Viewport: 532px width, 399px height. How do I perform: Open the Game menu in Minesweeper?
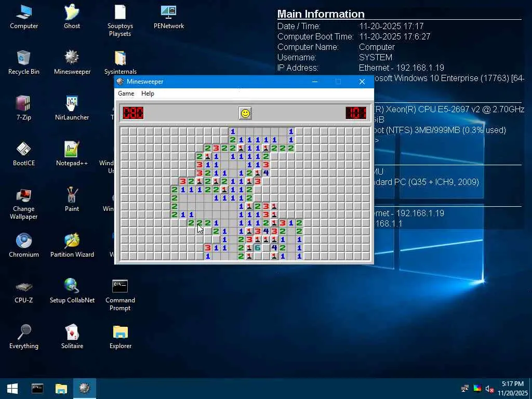pos(126,94)
